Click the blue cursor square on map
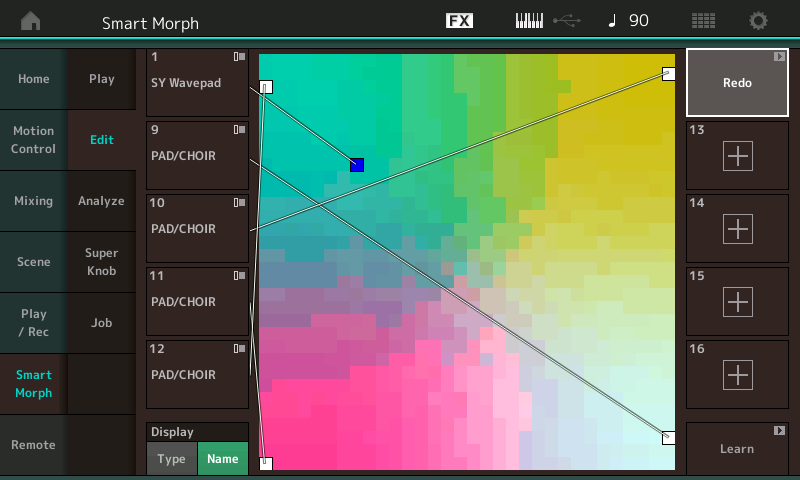Viewport: 800px width, 480px height. [x=357, y=165]
